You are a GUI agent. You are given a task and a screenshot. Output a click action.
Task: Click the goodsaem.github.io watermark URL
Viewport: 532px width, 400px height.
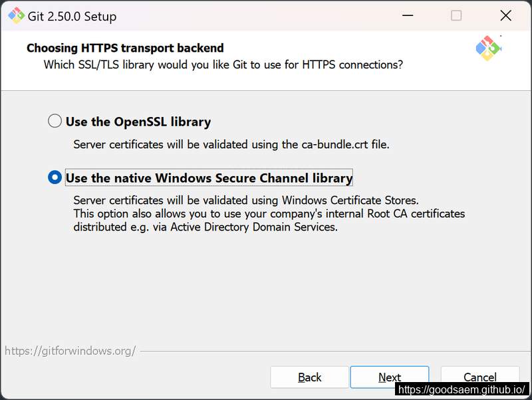pyautogui.click(x=462, y=389)
